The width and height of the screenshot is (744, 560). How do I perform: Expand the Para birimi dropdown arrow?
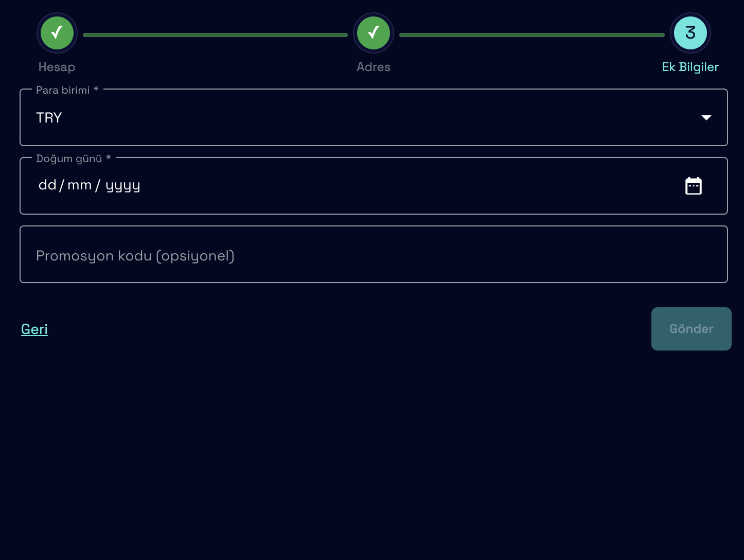coord(706,118)
